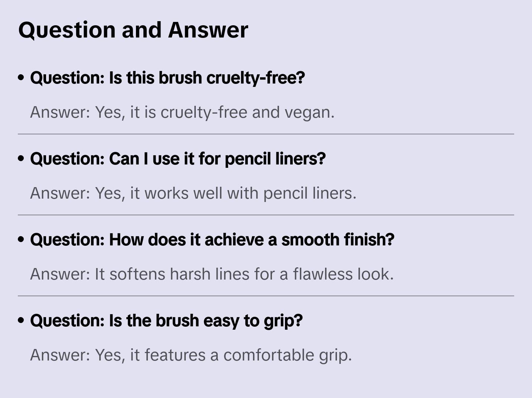
Task: Select the answer about softening harsh lines
Action: pos(211,274)
